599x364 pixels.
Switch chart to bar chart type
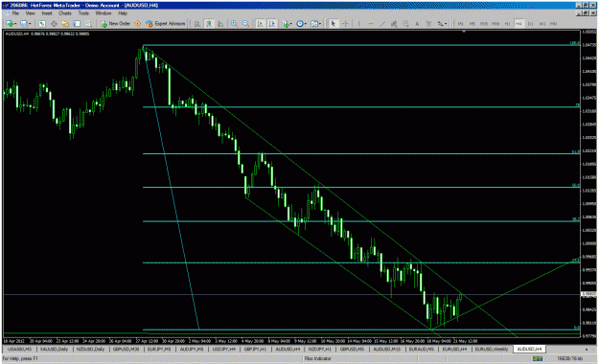point(197,24)
